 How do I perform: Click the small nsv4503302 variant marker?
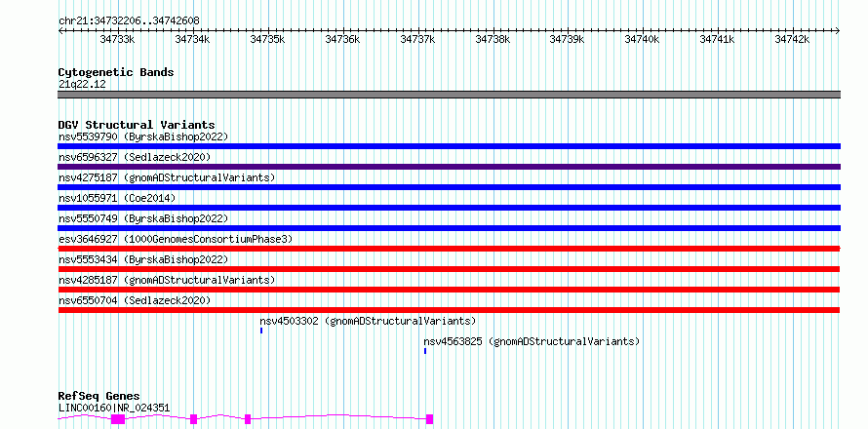[261, 331]
